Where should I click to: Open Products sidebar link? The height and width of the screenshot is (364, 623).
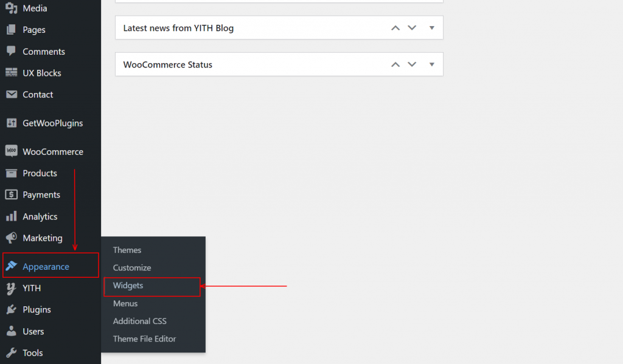tap(40, 173)
